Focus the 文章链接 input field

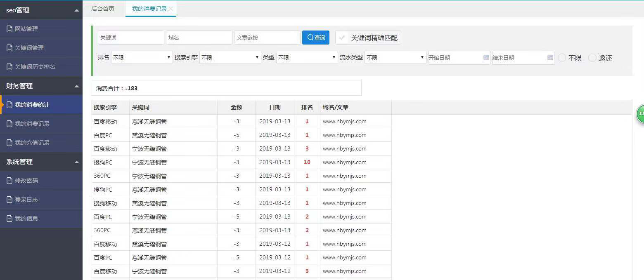tap(267, 38)
